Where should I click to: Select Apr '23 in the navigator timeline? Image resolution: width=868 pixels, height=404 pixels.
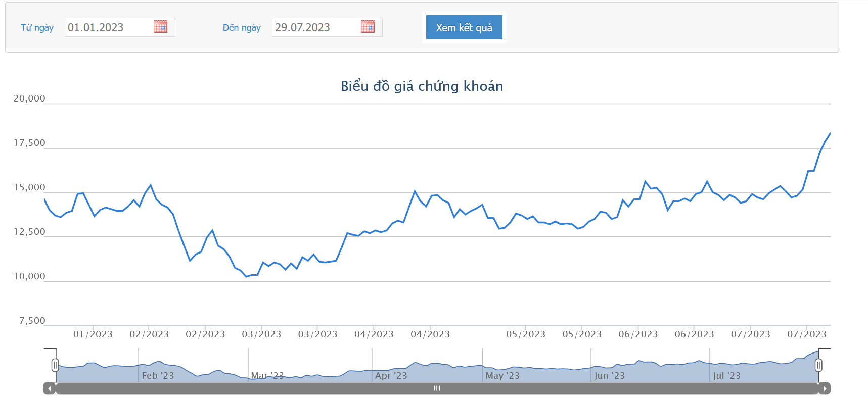[391, 375]
